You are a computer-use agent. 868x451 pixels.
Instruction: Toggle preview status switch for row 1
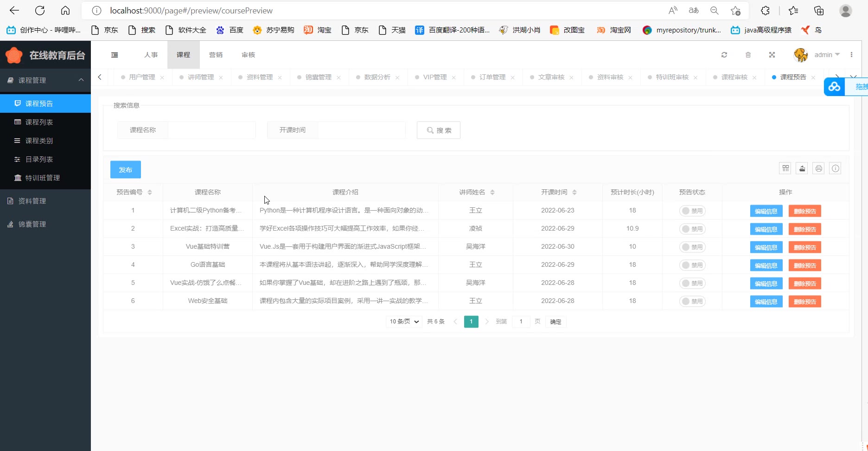(x=692, y=211)
